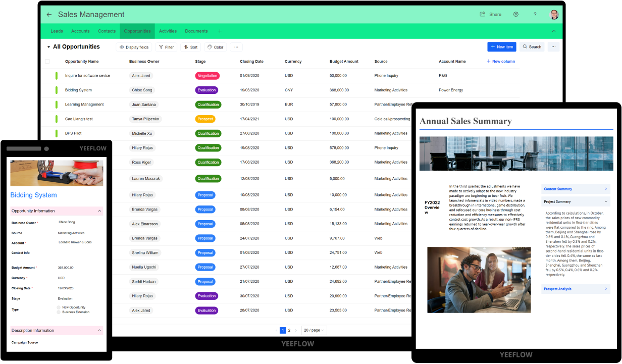Switch to the Activities tab
Viewport: 622px width, 364px height.
[x=168, y=31]
